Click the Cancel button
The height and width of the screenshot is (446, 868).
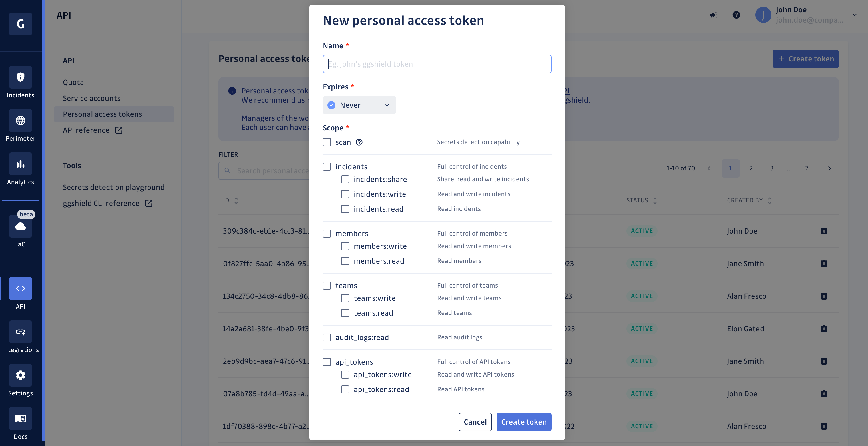(x=475, y=422)
